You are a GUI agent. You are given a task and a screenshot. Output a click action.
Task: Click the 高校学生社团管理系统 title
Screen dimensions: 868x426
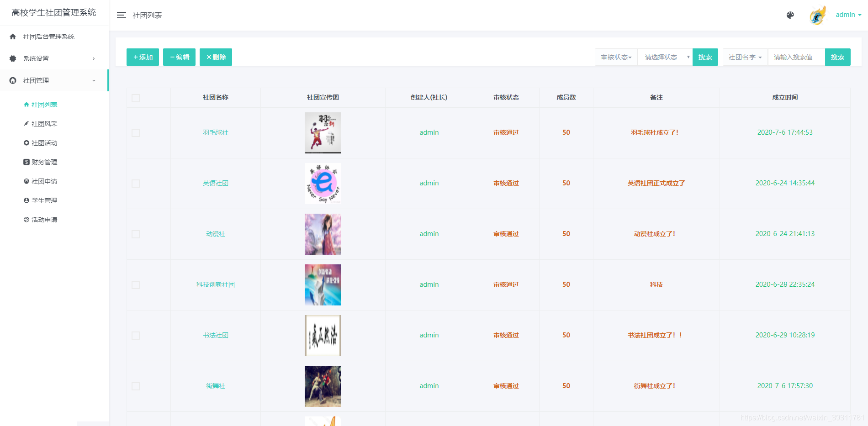click(x=54, y=13)
